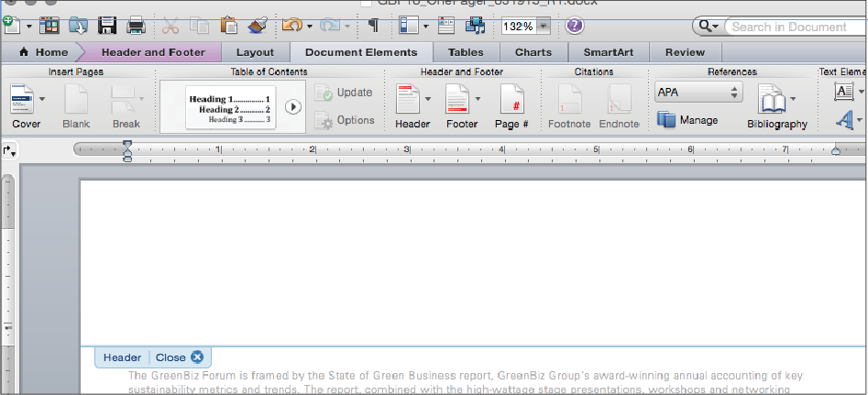Open the Table of Contents Options button

click(x=345, y=121)
